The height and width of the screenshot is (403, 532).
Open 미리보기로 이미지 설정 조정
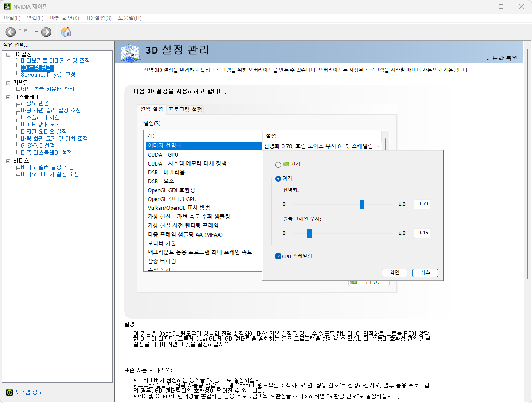(55, 61)
